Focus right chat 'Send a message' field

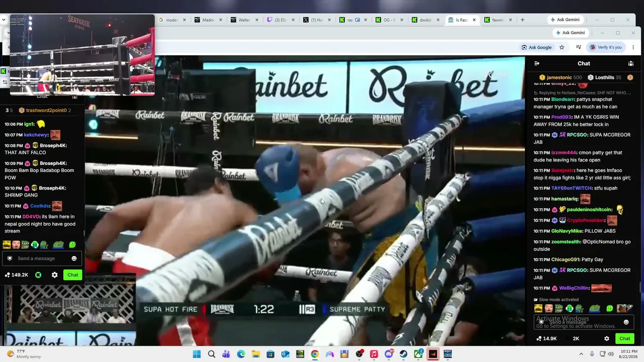point(584,322)
